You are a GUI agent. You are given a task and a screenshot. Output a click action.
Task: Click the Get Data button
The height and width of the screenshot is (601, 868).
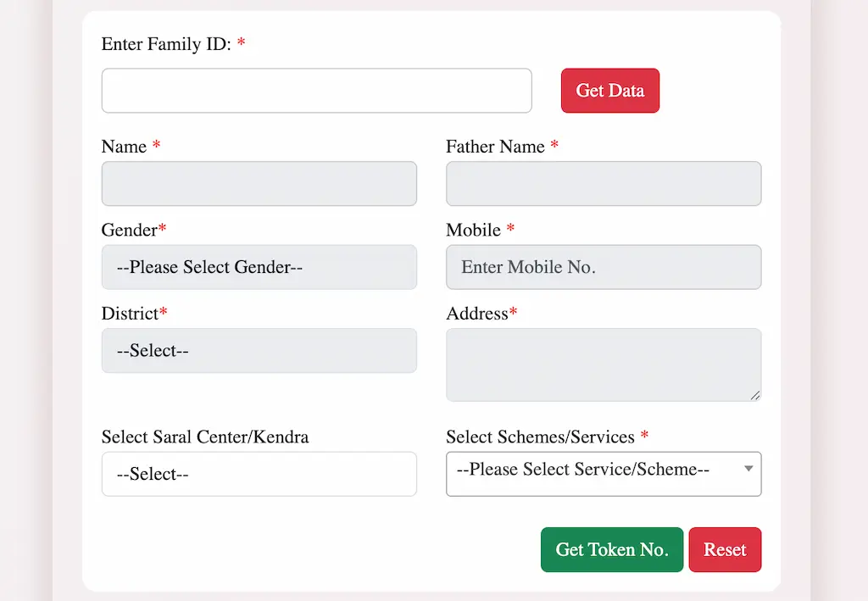pos(610,90)
